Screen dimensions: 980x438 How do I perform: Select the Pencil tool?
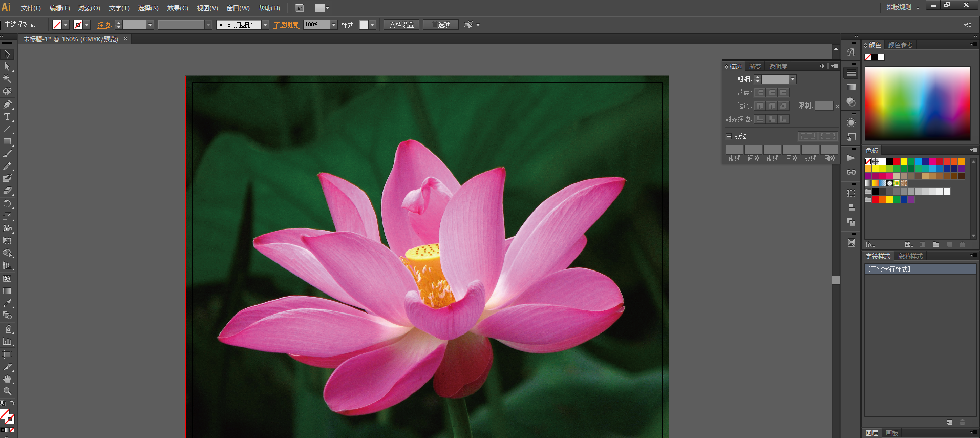pos(7,166)
